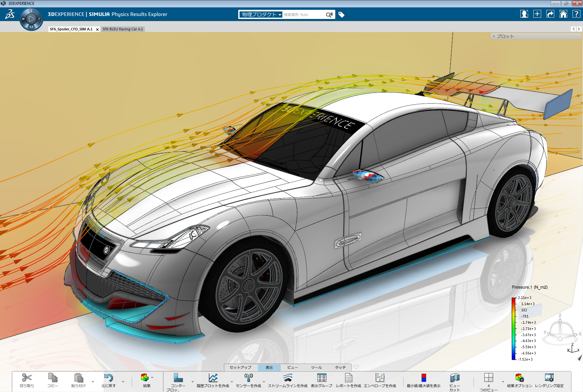Click legend value 2.11e+3
583x392 pixels.
525,298
